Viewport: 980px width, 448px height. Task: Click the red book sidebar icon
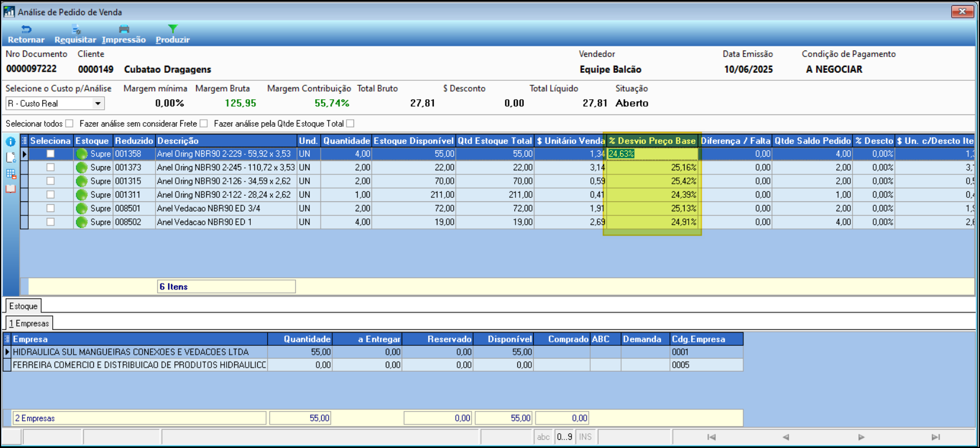coord(11,188)
